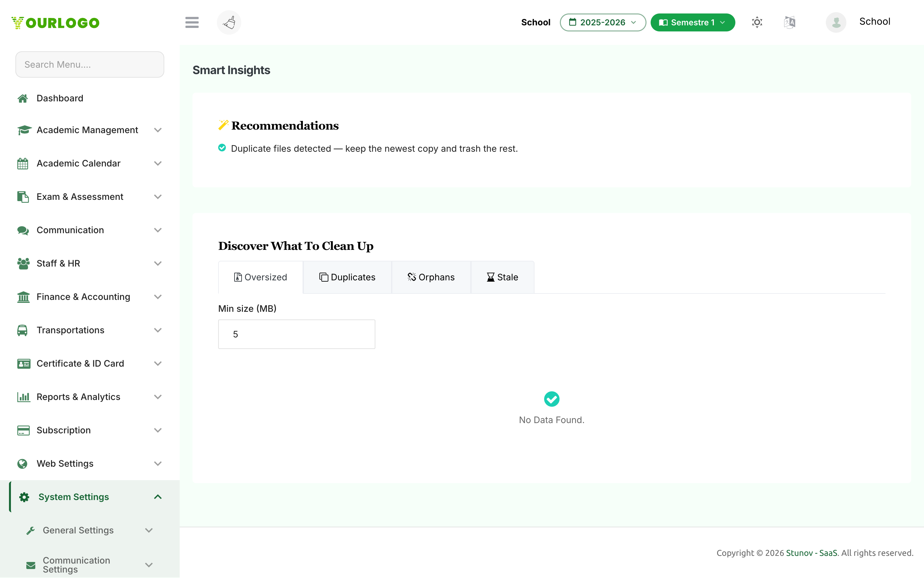
Task: Click the Communication chat bubbles icon
Action: click(x=23, y=230)
